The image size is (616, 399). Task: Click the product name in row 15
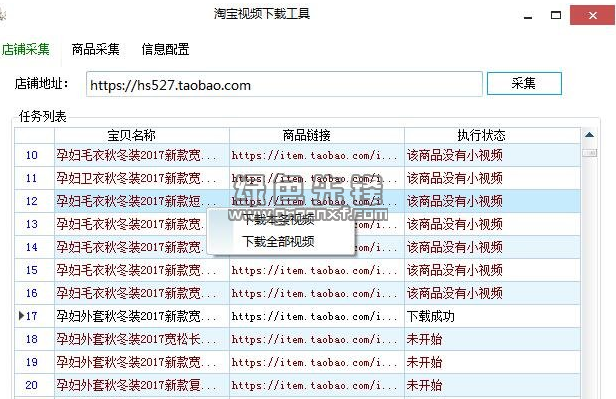136,270
